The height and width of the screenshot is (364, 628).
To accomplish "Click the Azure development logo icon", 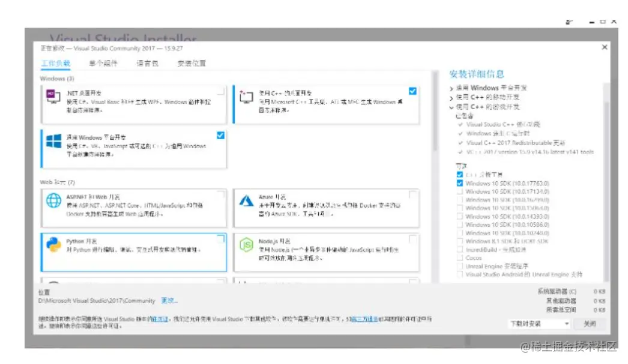I will 246,200.
